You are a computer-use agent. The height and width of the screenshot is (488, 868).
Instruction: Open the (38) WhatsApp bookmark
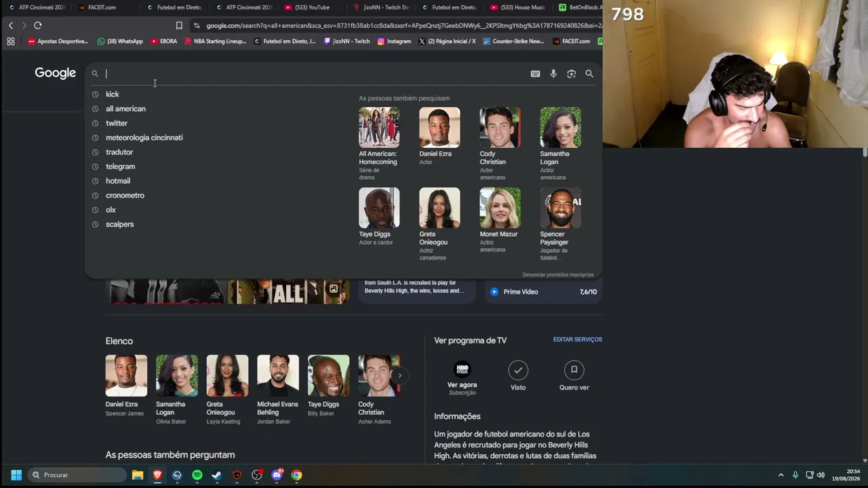coord(120,41)
